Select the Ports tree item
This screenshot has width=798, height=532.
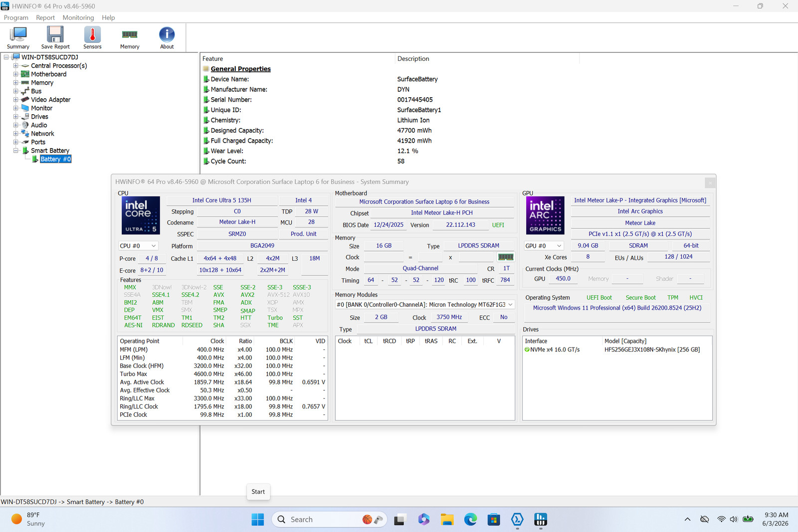[38, 142]
